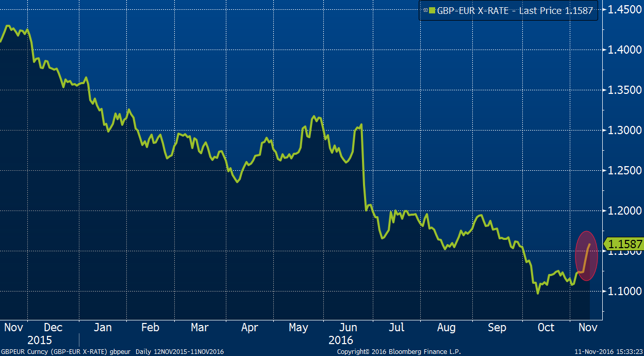Viewport: 644px width, 356px height.
Task: Click the 1.1000 y-axis label
Action: click(x=622, y=292)
